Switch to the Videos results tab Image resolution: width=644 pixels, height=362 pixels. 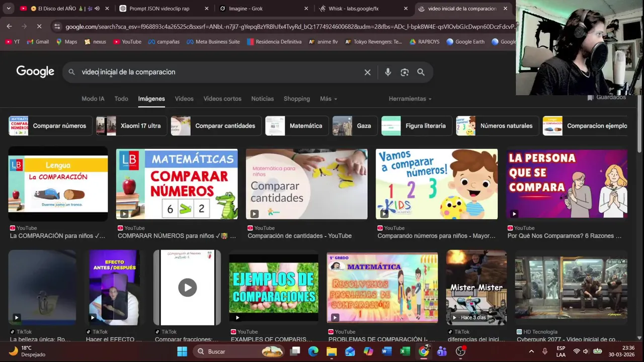184,99
